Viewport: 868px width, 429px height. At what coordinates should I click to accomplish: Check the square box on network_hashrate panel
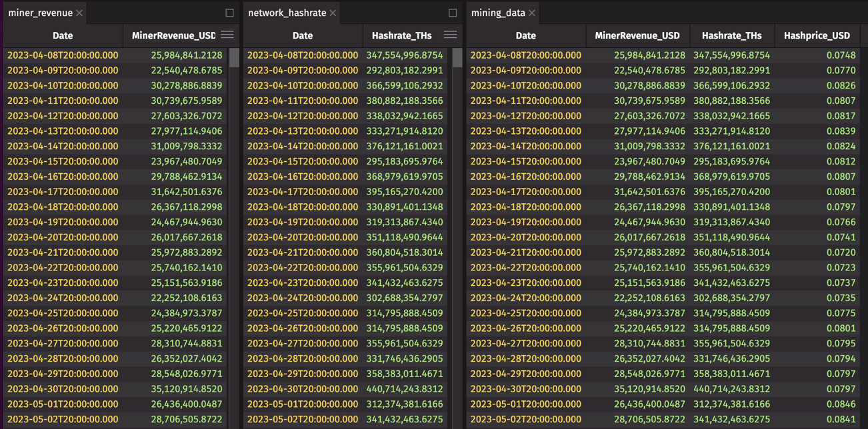[453, 12]
